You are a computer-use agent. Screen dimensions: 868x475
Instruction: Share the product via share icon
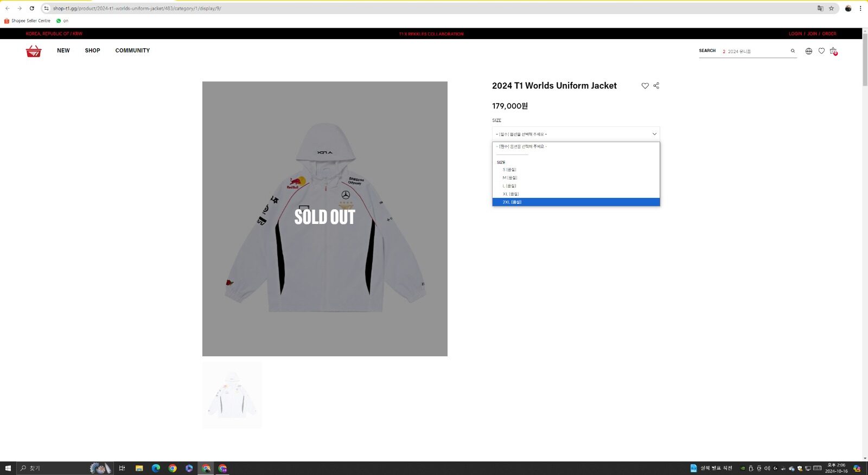point(656,86)
